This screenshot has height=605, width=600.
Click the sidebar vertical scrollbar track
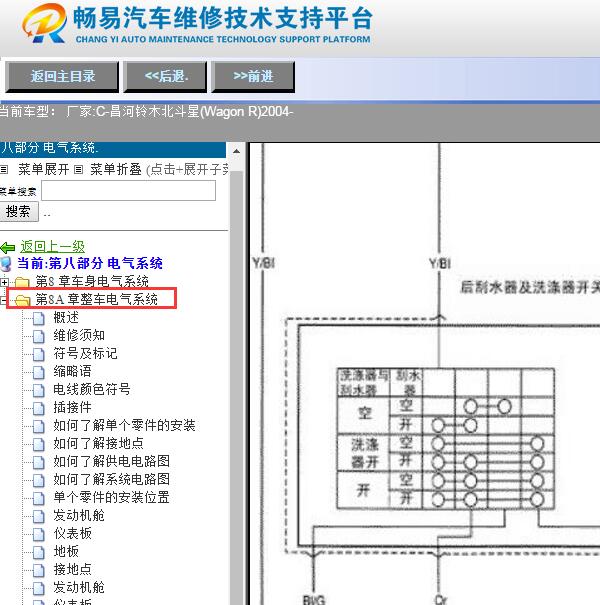pos(237,386)
